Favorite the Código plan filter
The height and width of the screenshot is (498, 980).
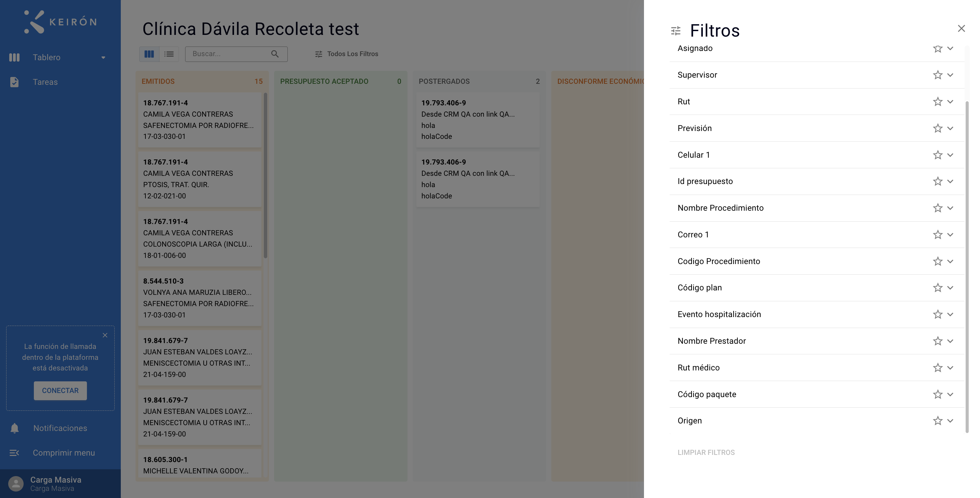click(x=937, y=288)
